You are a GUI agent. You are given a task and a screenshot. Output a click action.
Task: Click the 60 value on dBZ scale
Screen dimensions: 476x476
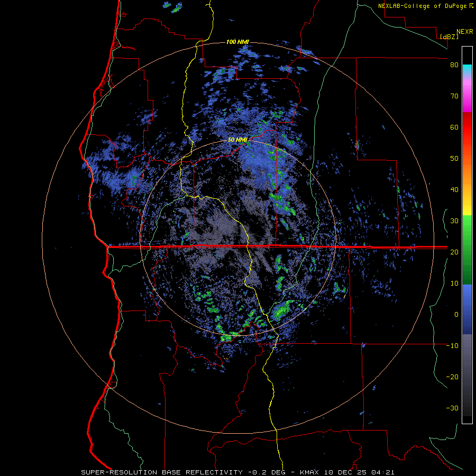pyautogui.click(x=454, y=127)
